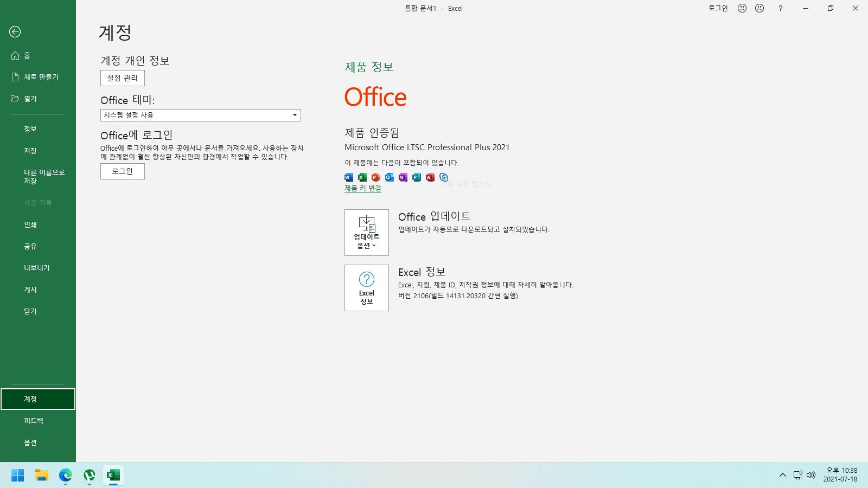Open the 열기 (Open) page
This screenshot has width=868, height=488.
pyautogui.click(x=38, y=99)
